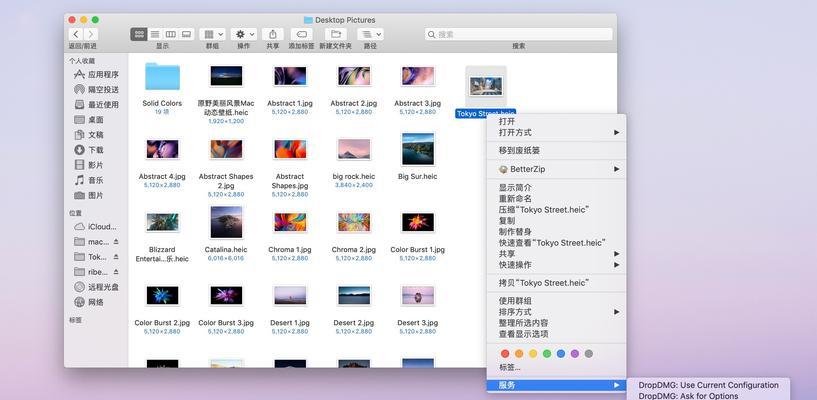
Task: Select the Desert 2.jpg thumbnail
Action: click(354, 295)
